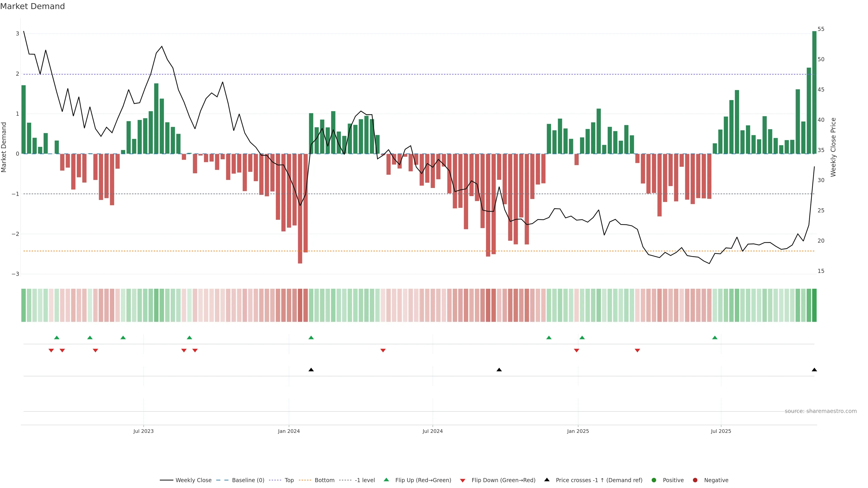Click the darkest green heat strip cell

pyautogui.click(x=814, y=305)
